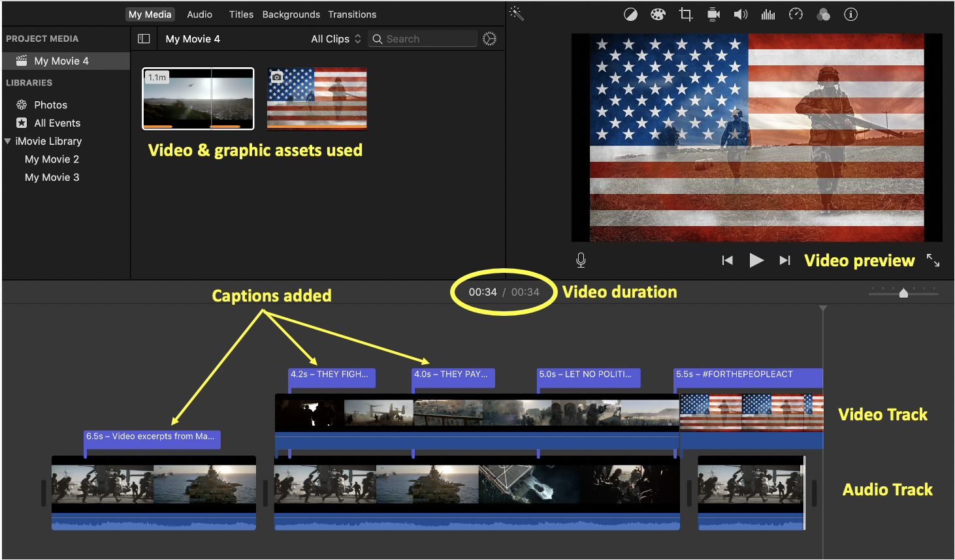The height and width of the screenshot is (560, 955).
Task: Select the 1.1m landscape video clip thumbnail
Action: point(198,99)
